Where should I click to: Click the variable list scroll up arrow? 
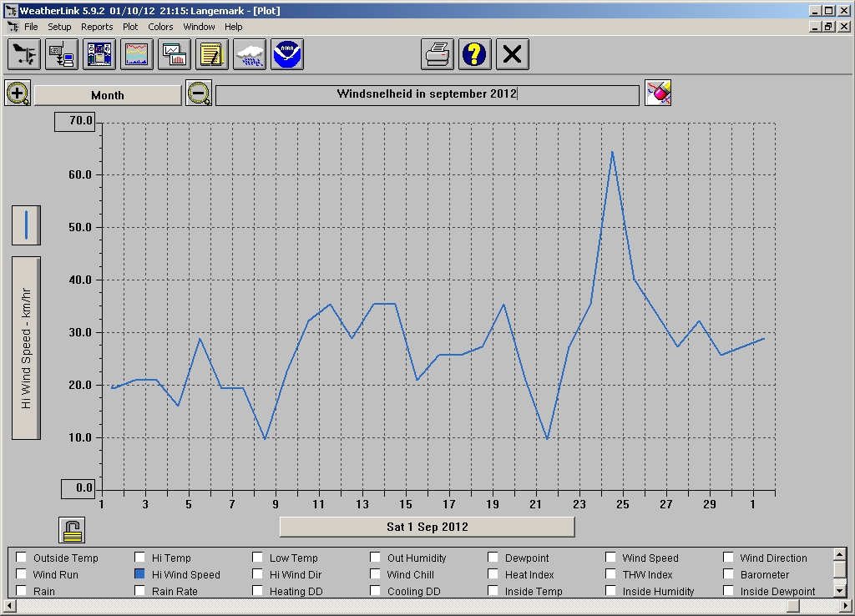click(840, 554)
